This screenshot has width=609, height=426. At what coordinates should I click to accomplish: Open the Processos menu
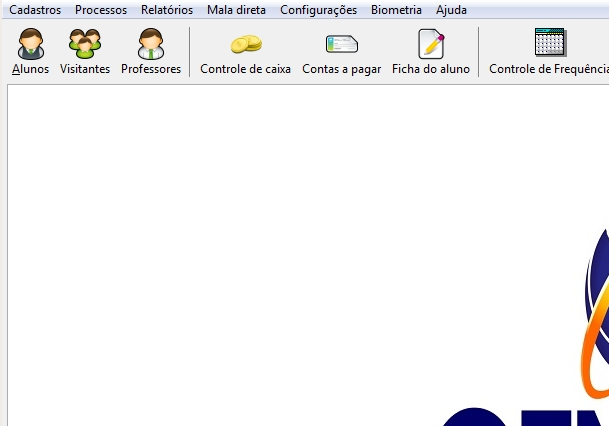pos(101,10)
